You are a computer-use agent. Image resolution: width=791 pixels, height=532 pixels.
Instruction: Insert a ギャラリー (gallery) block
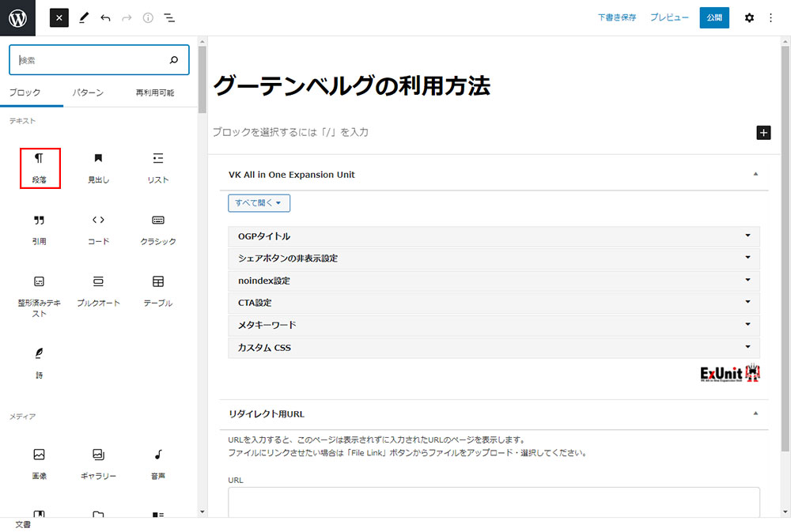click(x=98, y=463)
